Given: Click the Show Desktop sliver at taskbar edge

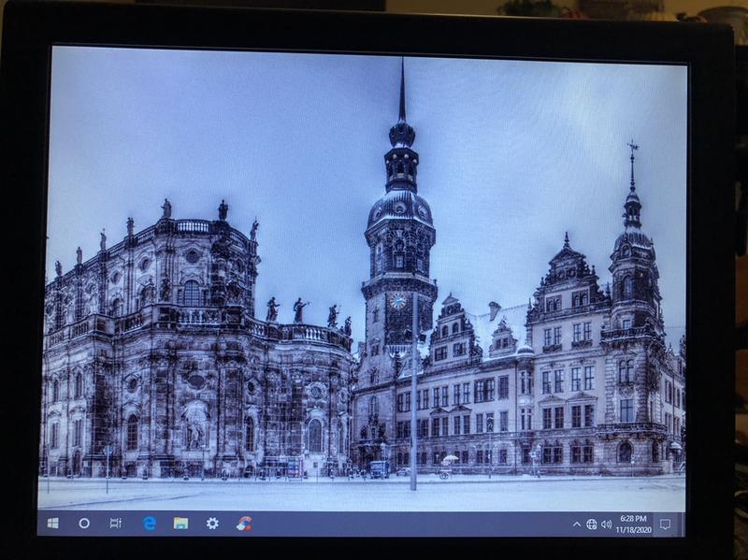Looking at the screenshot, I should (x=683, y=524).
